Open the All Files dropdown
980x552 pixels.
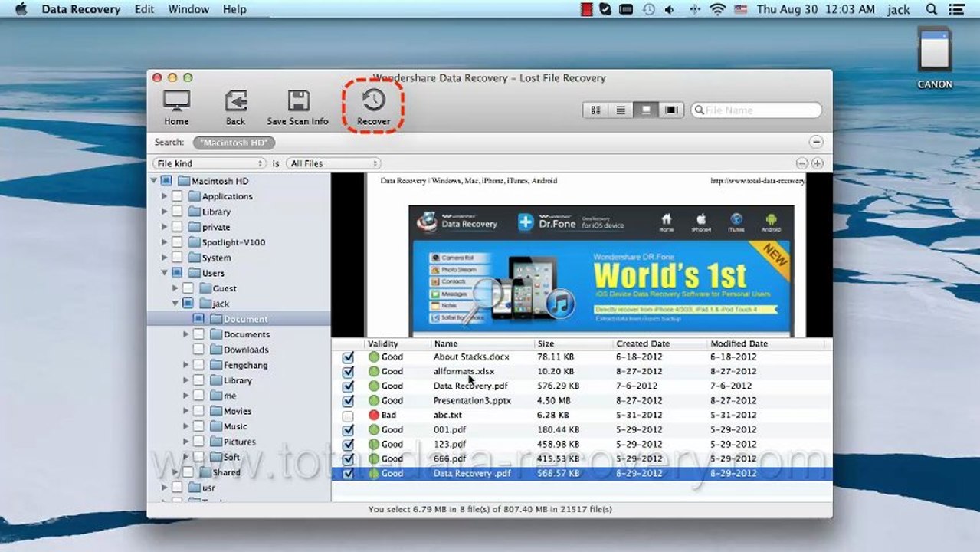pyautogui.click(x=333, y=163)
